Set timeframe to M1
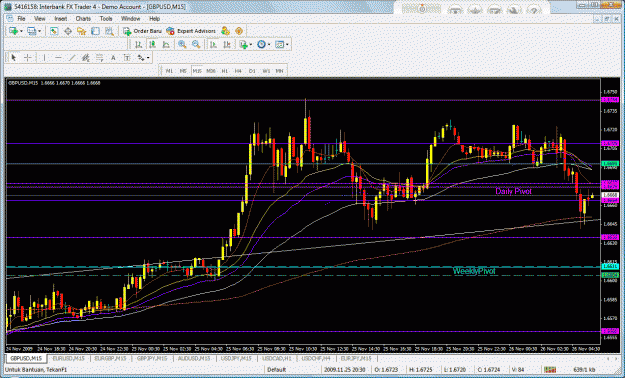 (x=169, y=71)
